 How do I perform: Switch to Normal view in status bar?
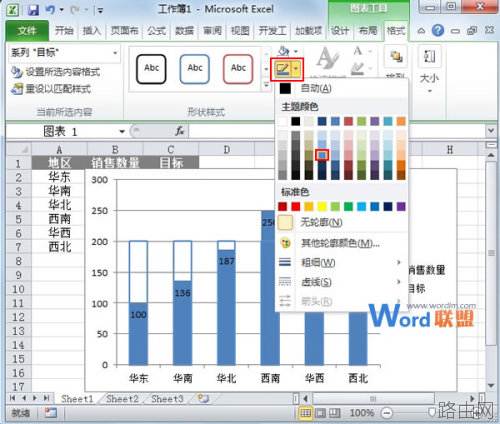[x=305, y=413]
